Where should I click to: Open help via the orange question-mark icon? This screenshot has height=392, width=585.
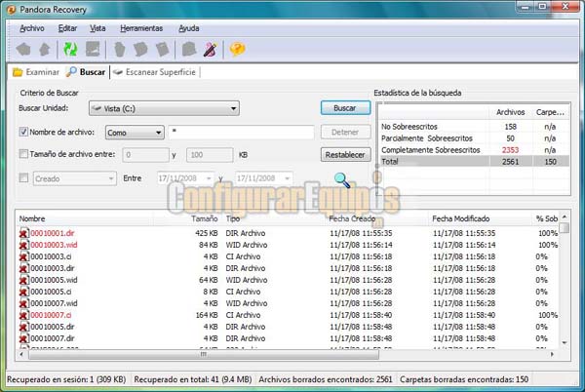(237, 49)
